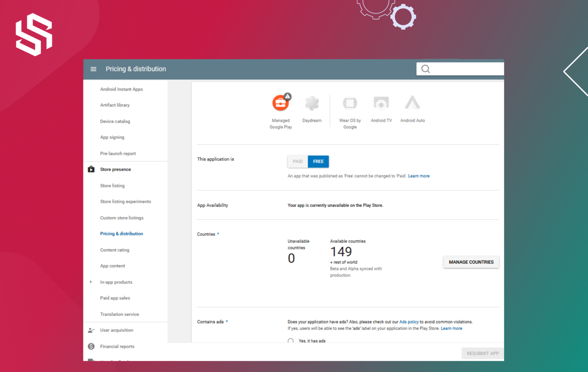Click the Financial reports dollar icon
This screenshot has width=588, height=372.
(x=91, y=346)
